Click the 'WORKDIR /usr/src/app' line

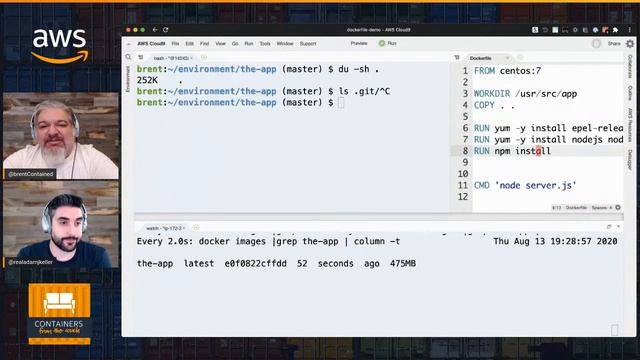pos(525,94)
